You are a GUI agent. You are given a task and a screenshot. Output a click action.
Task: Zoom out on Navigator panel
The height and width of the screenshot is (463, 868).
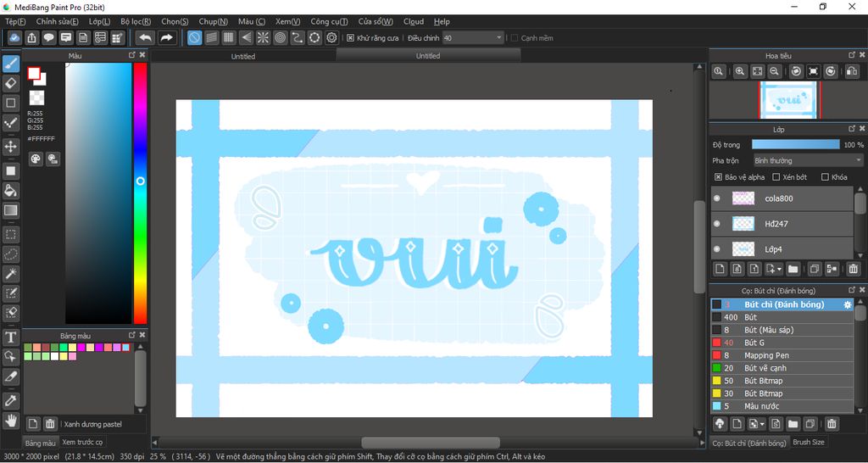(775, 71)
